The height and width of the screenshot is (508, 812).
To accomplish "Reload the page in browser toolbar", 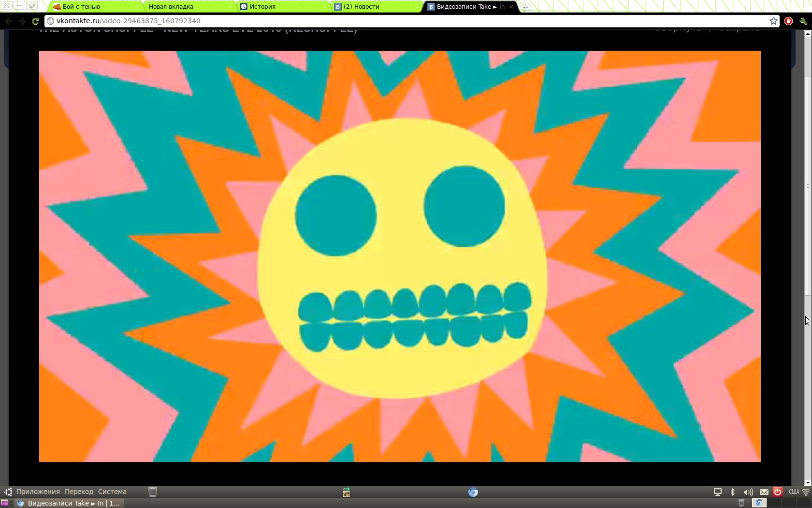I will click(x=35, y=21).
